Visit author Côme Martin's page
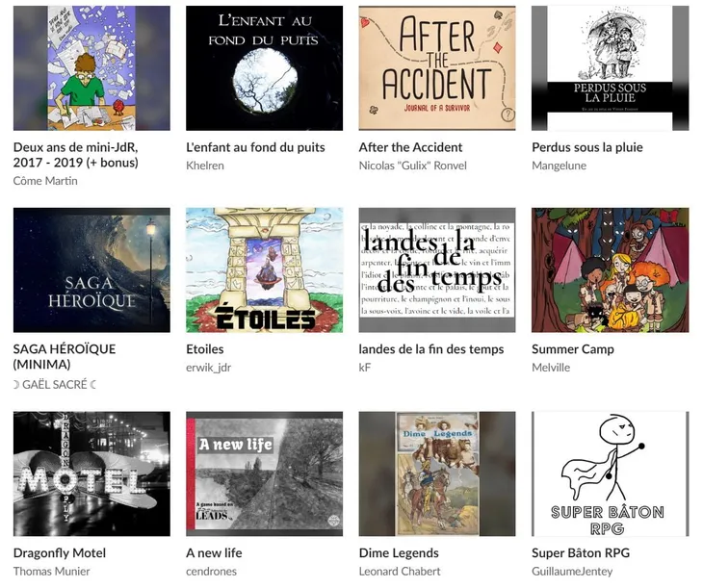Image resolution: width=703 pixels, height=588 pixels. (x=45, y=181)
